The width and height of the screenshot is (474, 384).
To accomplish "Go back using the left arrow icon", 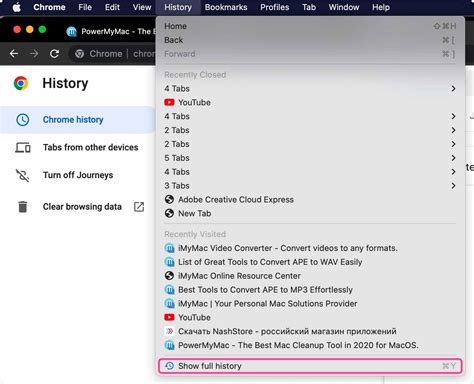I will click(14, 54).
